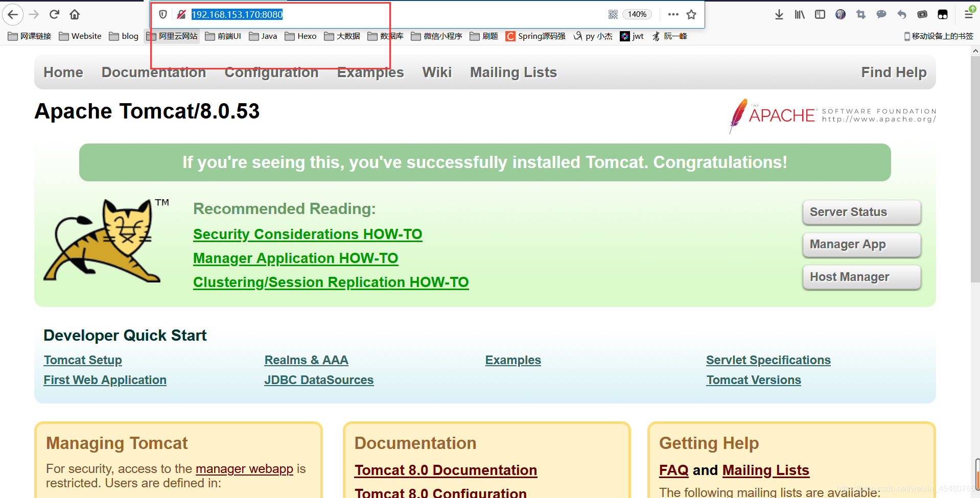This screenshot has width=980, height=498.
Task: Open the profile avatar icon
Action: pos(841,14)
